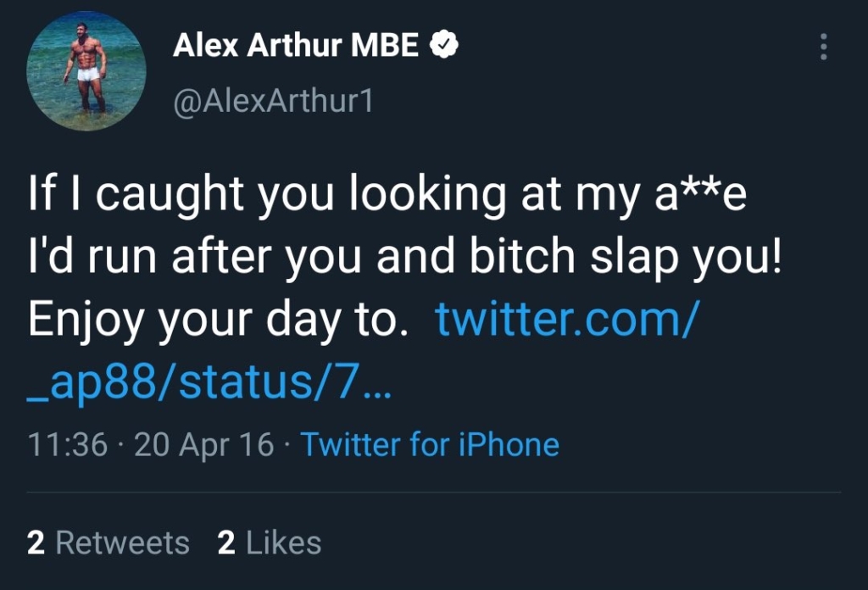Open Alex Arthur's round profile picture
The image size is (868, 590).
86,71
